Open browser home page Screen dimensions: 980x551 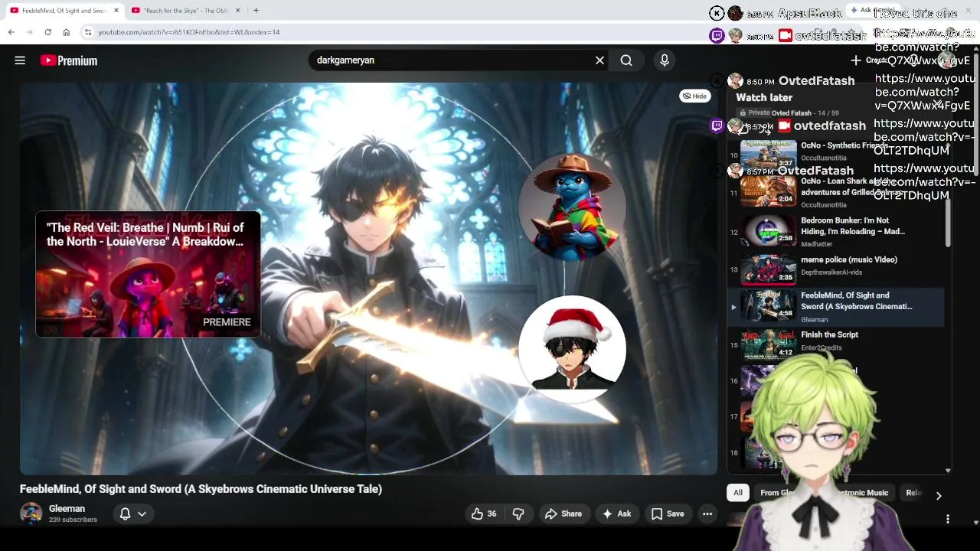pos(66,32)
